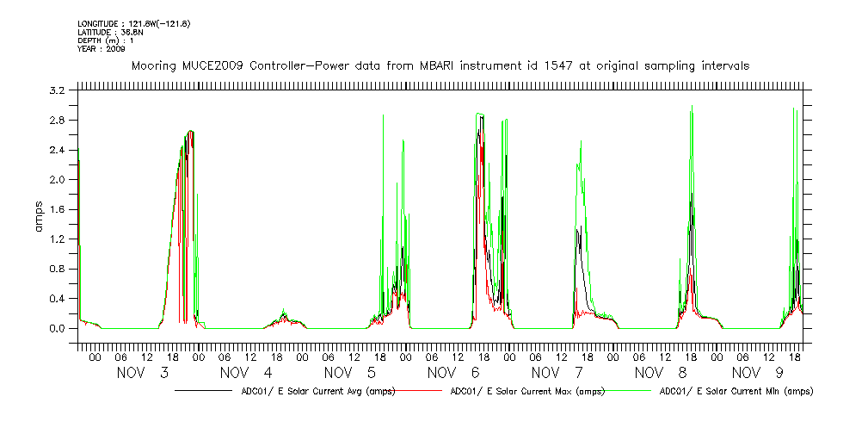Screen dimensions: 868x434
Task: Click the plot title mentioning Mooring MUCE2009
Action: click(440, 65)
